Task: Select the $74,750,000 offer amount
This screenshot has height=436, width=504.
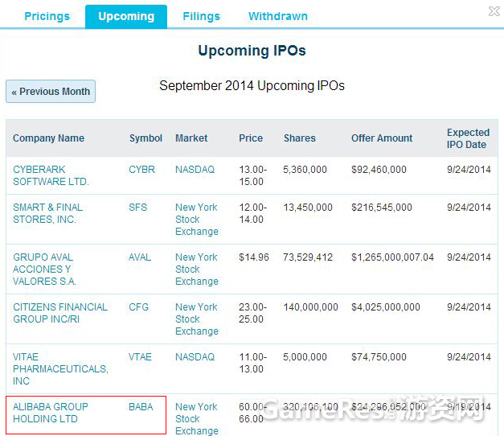Action: click(379, 357)
